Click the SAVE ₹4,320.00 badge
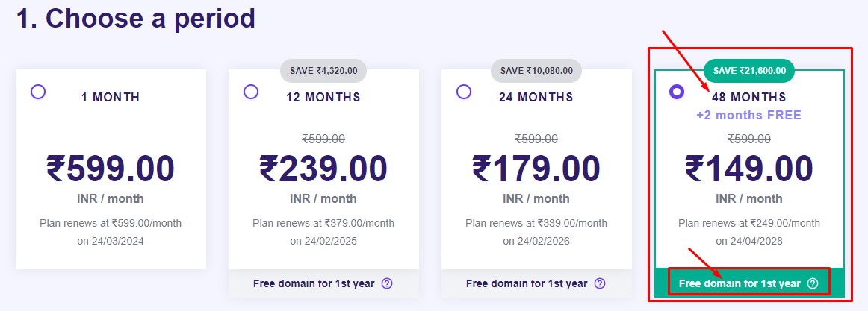 coord(323,71)
